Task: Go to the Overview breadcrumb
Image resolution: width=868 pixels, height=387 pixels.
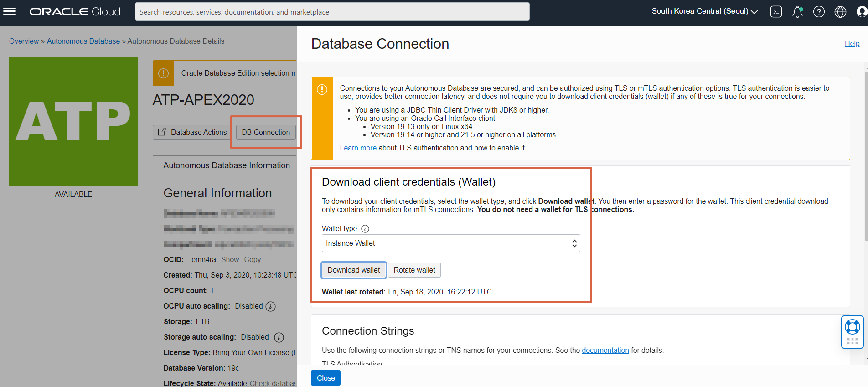Action: coord(24,41)
